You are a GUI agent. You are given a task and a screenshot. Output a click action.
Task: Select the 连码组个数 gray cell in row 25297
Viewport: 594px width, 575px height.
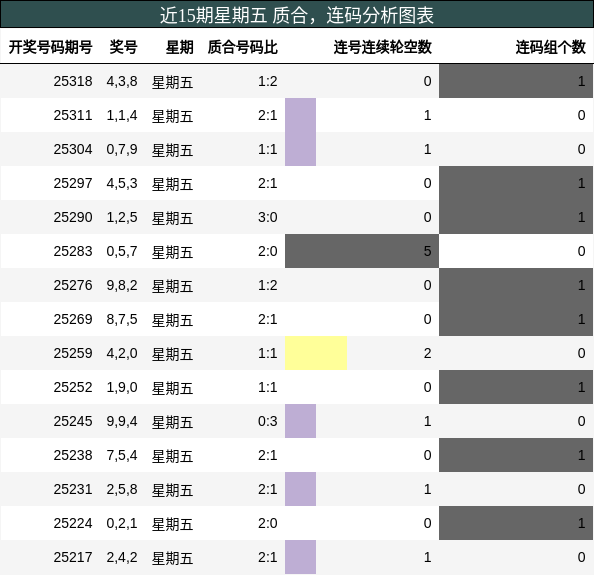(x=516, y=183)
